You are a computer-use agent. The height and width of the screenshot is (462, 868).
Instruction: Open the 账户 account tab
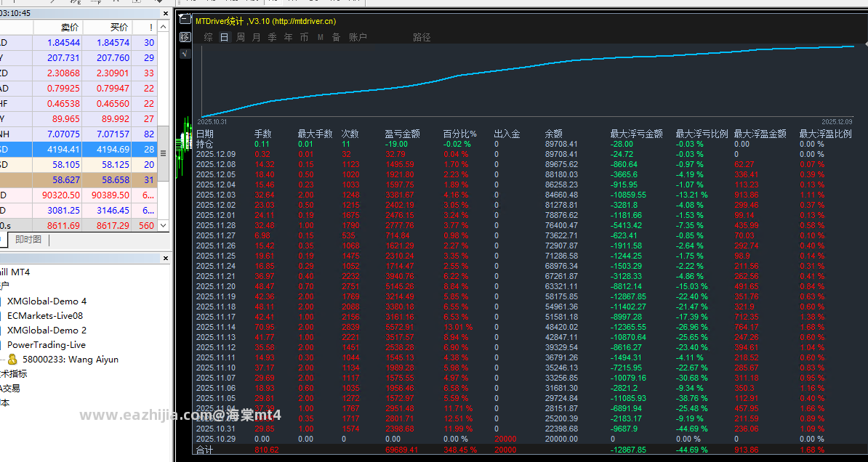tap(358, 37)
